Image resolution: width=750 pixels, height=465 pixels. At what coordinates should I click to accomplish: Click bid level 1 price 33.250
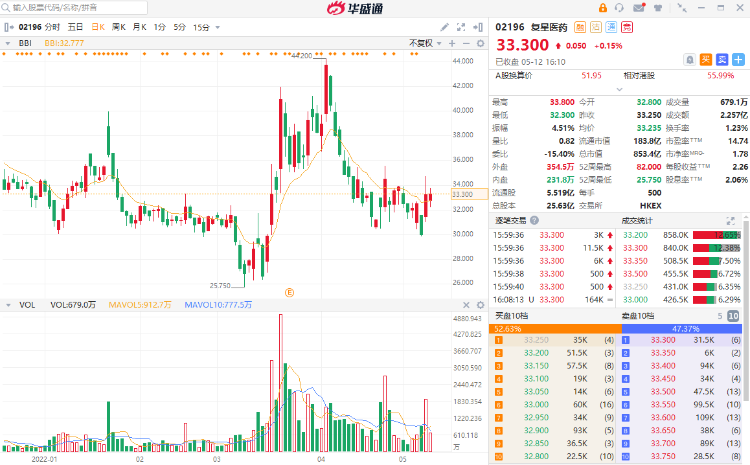pos(536,340)
